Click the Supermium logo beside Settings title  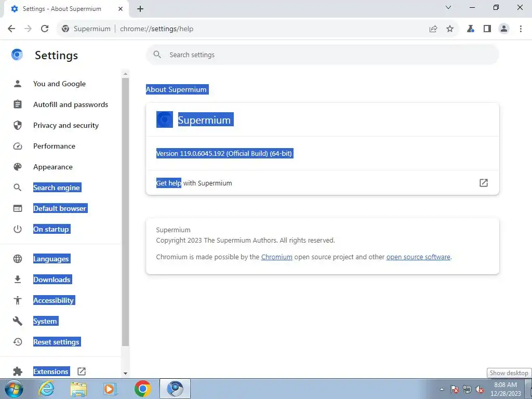click(17, 55)
